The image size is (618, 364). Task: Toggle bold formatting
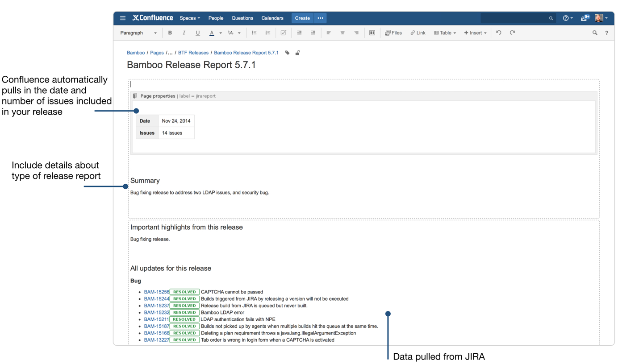click(x=170, y=33)
